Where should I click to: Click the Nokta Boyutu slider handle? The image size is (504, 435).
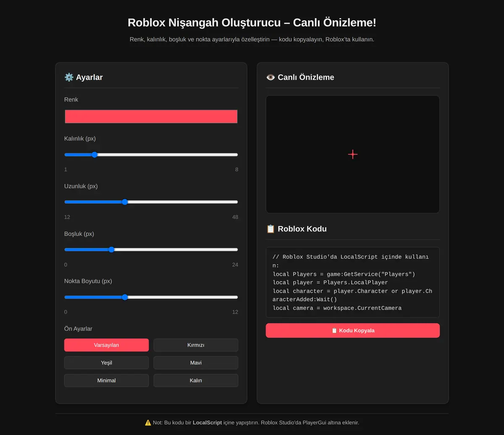[125, 297]
